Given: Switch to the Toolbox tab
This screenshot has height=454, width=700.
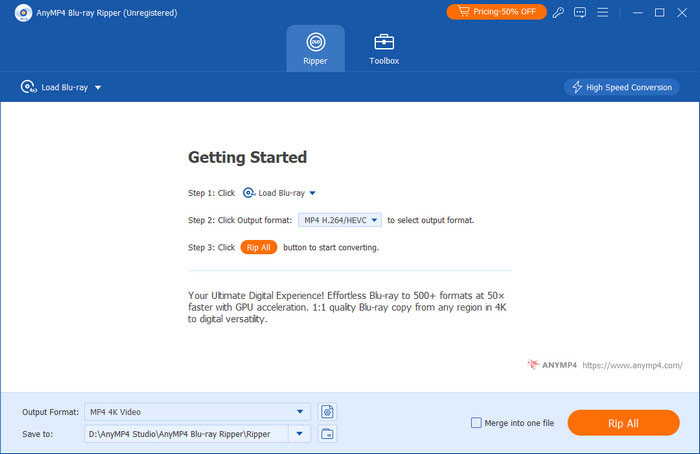Looking at the screenshot, I should (x=384, y=49).
